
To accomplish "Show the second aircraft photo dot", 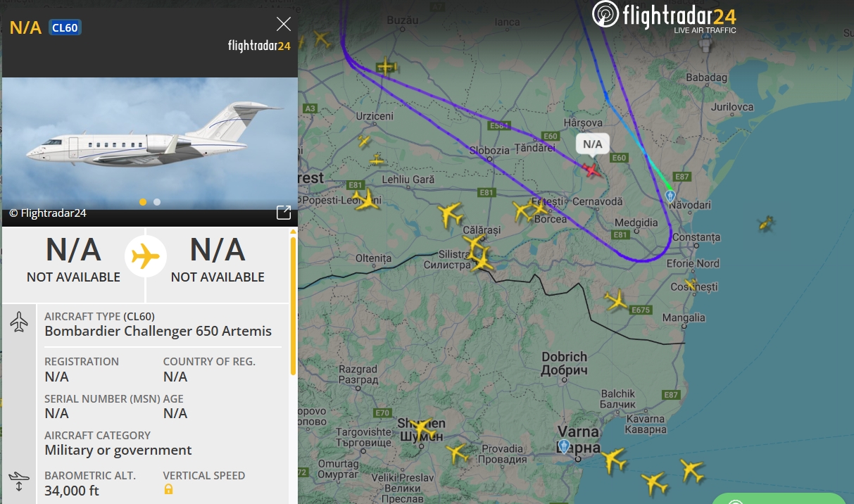I will pos(157,202).
